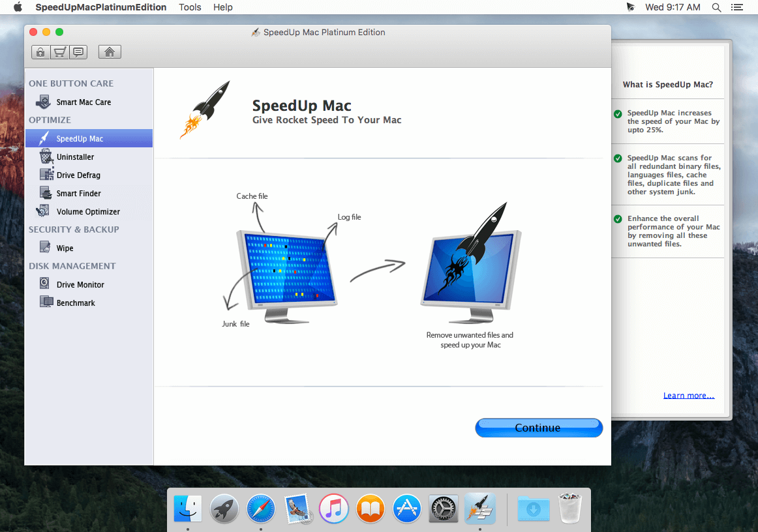Click the Smart Mac Care shield icon

coord(44,102)
